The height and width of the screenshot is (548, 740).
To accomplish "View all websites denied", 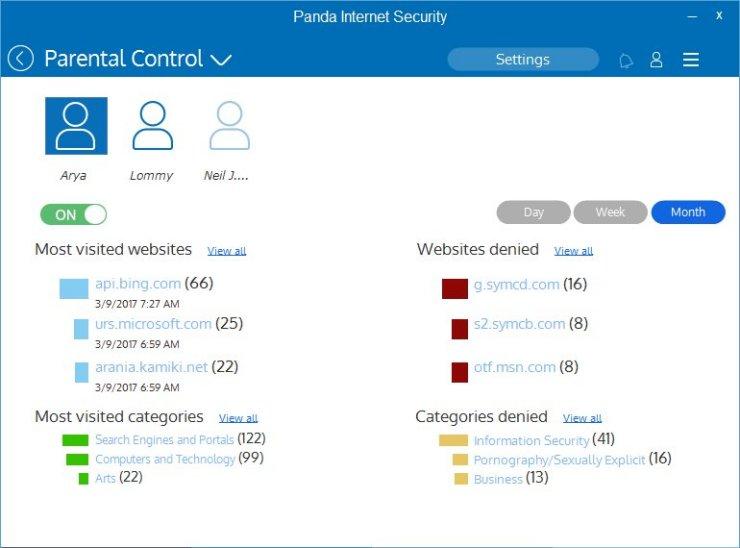I will click(573, 251).
